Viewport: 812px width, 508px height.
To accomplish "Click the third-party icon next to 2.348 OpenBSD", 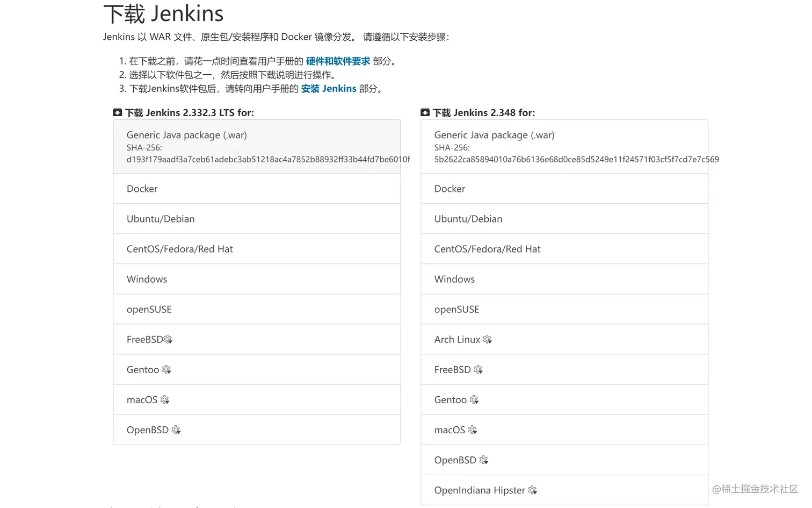I will click(484, 460).
